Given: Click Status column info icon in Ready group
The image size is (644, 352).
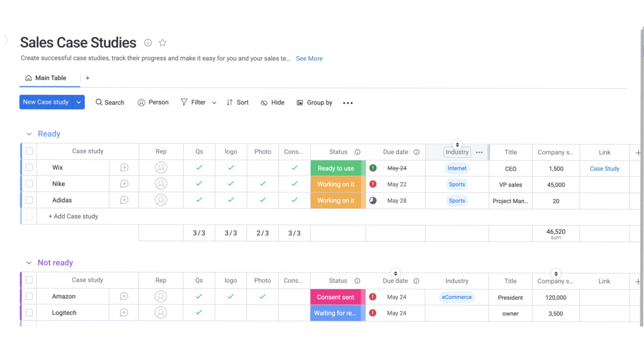Looking at the screenshot, I should [x=357, y=152].
